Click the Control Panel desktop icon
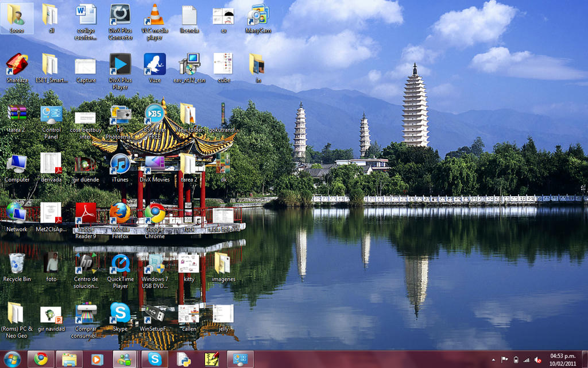 coord(51,115)
